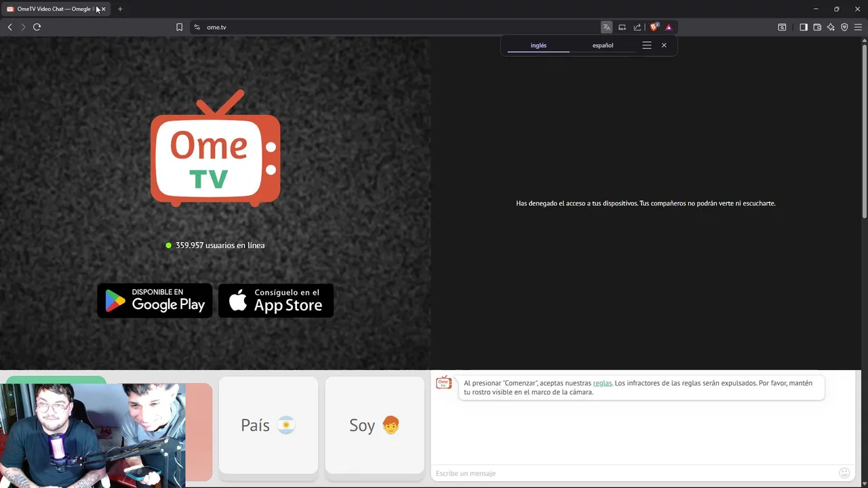The width and height of the screenshot is (868, 488).
Task: Click the Escribe un mensaje field
Action: click(x=634, y=473)
